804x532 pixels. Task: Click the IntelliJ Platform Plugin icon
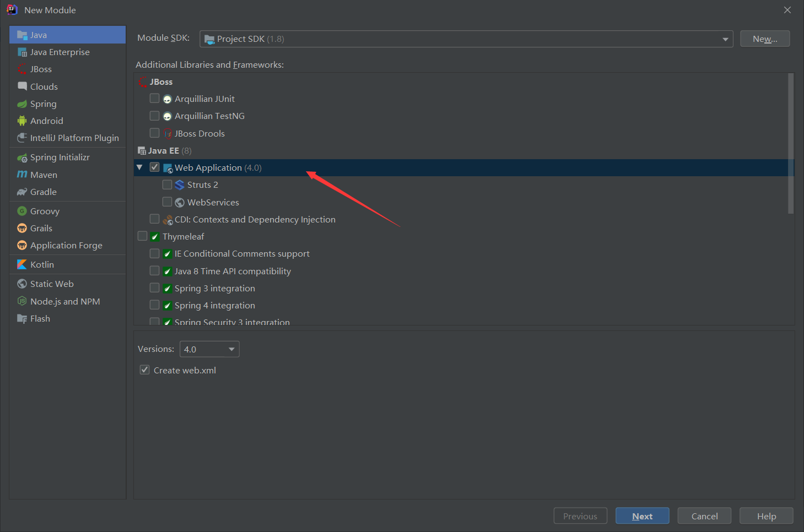[x=22, y=138]
